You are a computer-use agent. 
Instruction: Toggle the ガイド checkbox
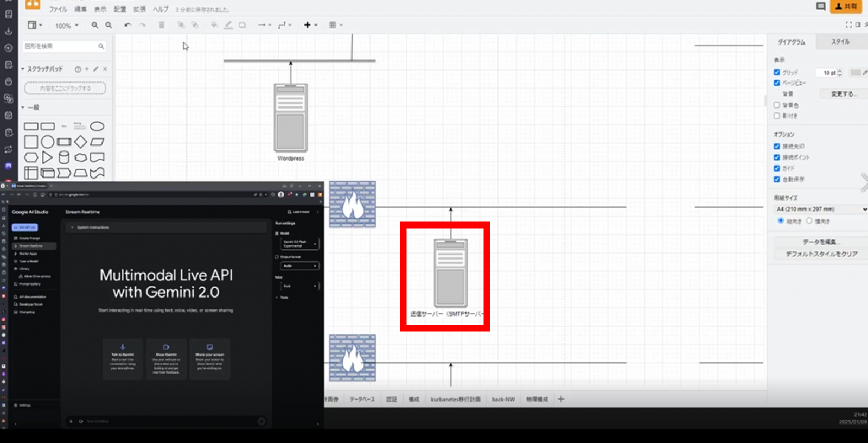pyautogui.click(x=777, y=168)
